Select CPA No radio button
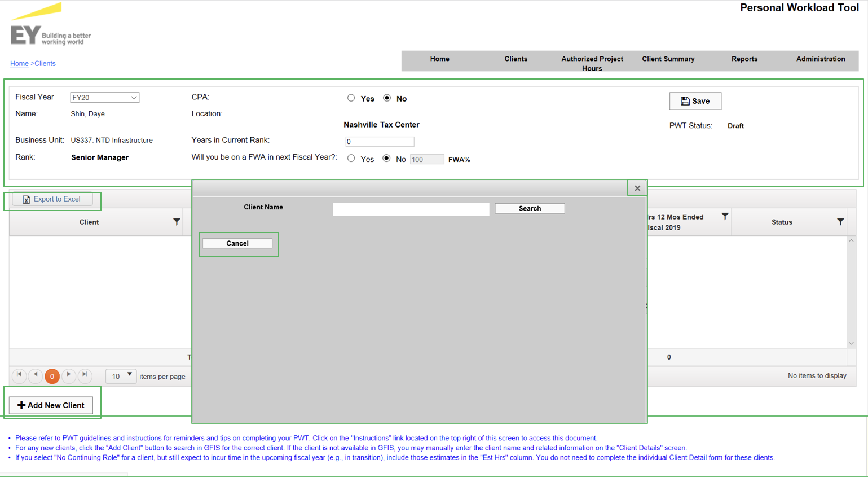 387,98
